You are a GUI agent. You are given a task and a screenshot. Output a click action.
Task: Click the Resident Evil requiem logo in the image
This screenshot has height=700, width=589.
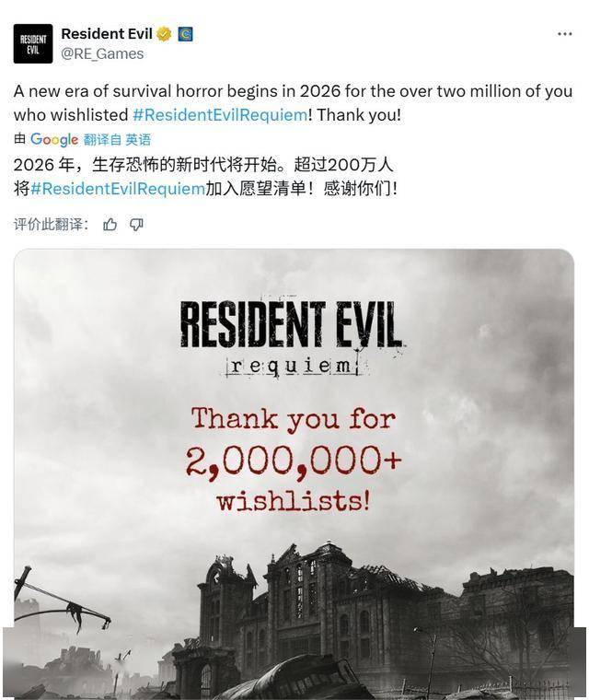coord(292,338)
